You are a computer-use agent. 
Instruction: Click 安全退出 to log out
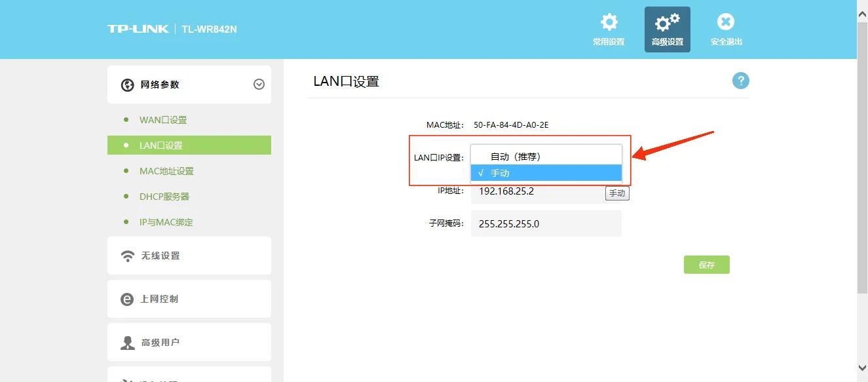725,24
